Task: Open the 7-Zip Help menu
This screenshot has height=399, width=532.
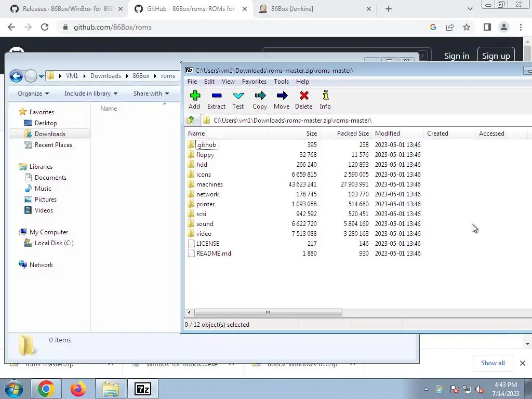Action: point(302,82)
